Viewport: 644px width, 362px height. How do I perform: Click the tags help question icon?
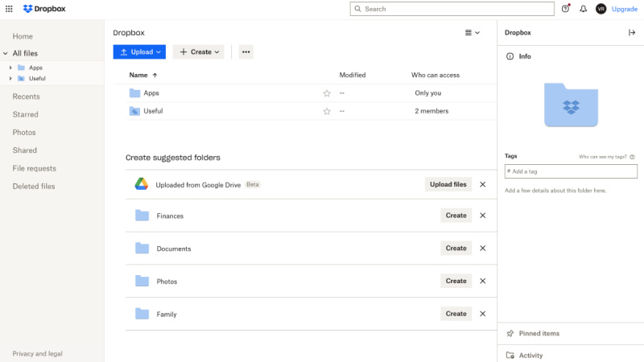pyautogui.click(x=633, y=156)
